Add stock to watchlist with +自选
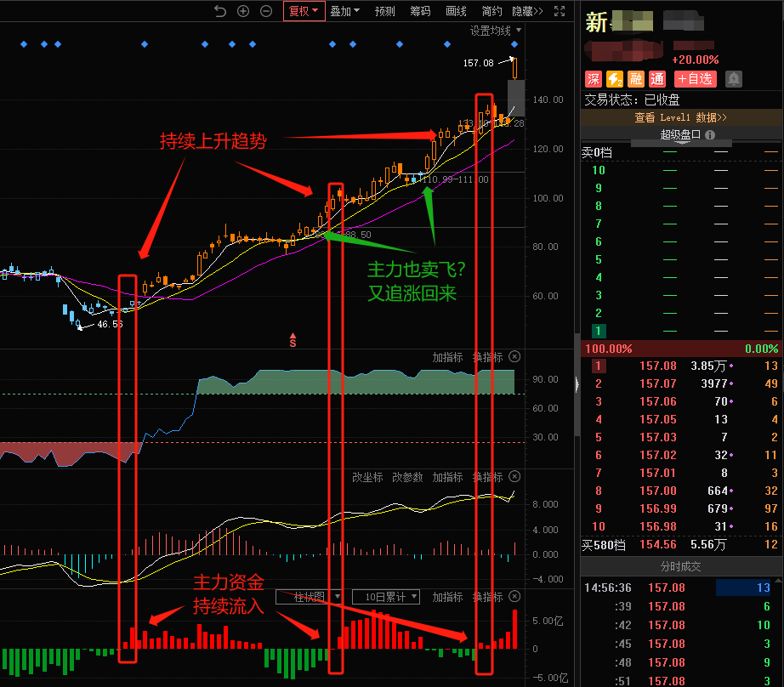This screenshot has width=784, height=687. [x=696, y=79]
